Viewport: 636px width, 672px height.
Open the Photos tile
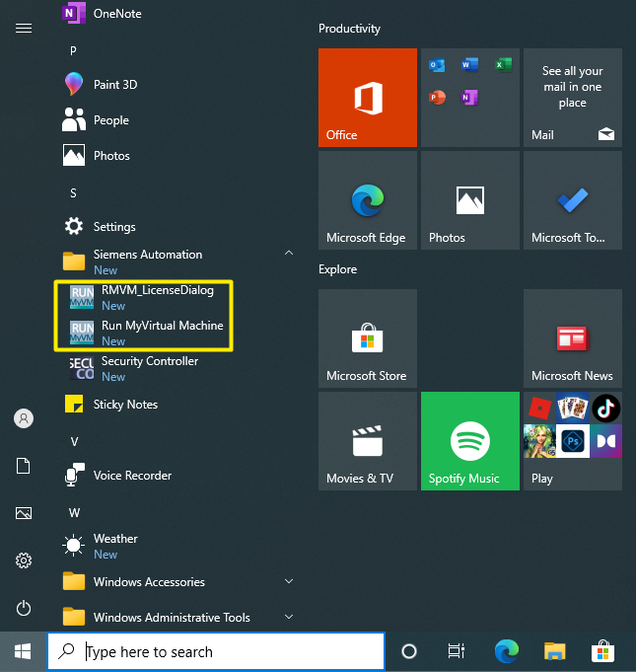[x=469, y=200]
